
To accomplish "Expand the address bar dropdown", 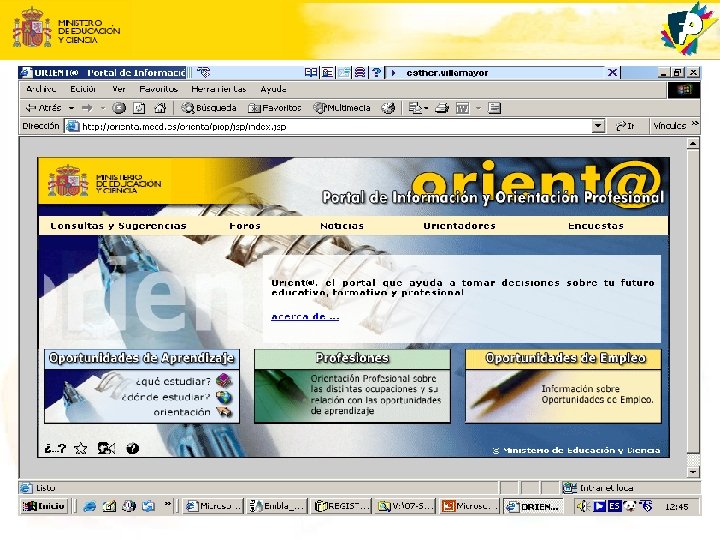I will click(598, 126).
